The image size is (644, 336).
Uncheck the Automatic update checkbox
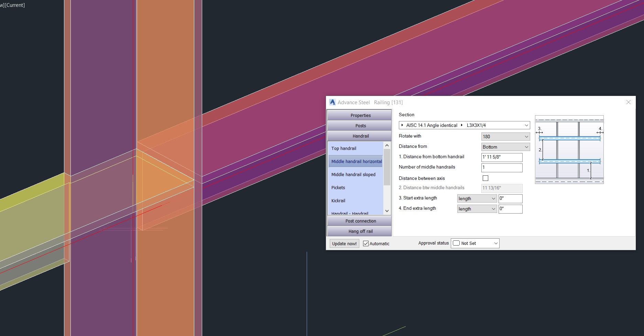point(365,243)
